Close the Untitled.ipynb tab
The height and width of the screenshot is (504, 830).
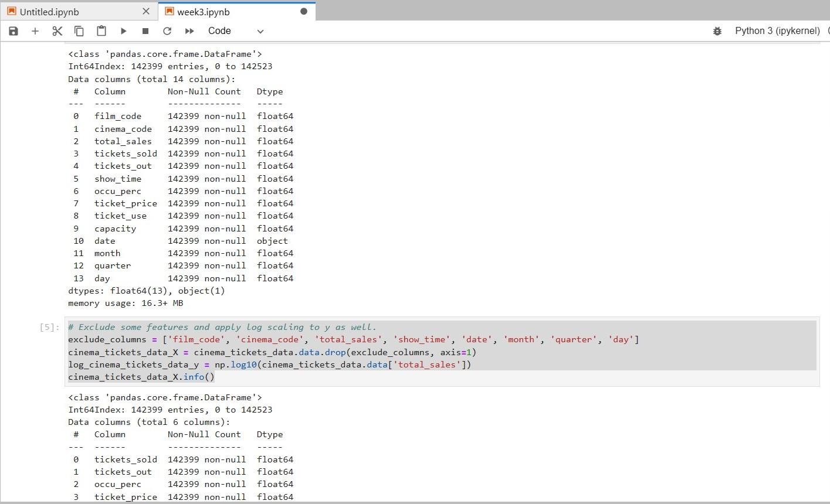[146, 11]
